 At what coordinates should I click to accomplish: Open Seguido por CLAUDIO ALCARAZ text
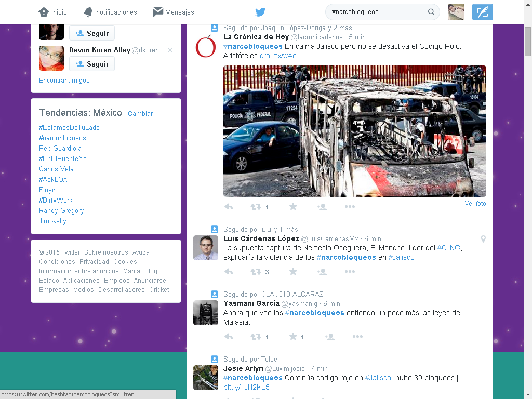click(273, 294)
